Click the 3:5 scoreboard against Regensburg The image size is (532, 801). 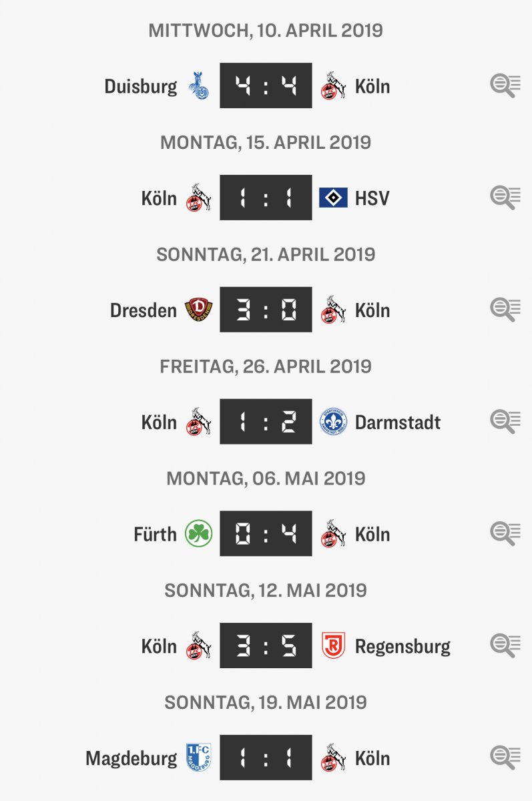tap(266, 645)
